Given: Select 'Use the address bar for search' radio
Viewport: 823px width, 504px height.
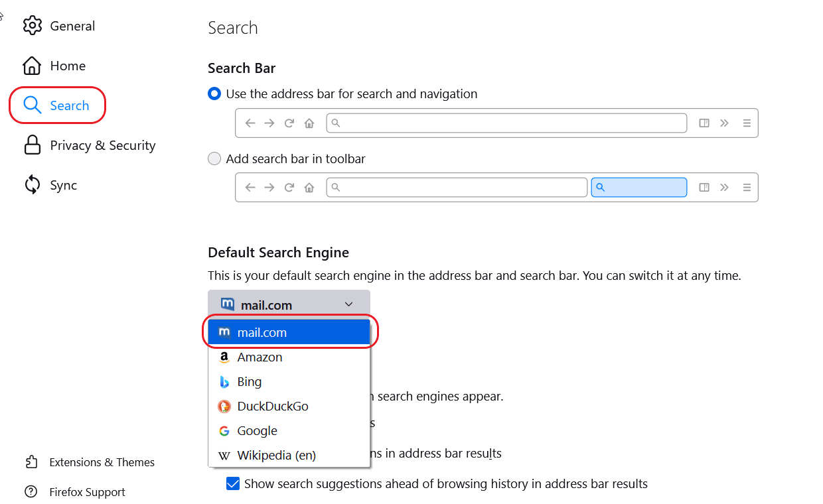Looking at the screenshot, I should tap(214, 94).
